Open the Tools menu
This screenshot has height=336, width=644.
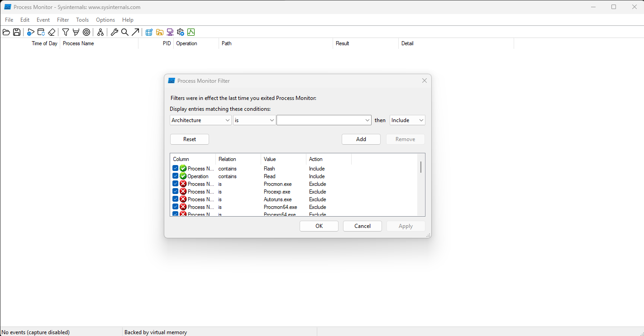pyautogui.click(x=82, y=20)
